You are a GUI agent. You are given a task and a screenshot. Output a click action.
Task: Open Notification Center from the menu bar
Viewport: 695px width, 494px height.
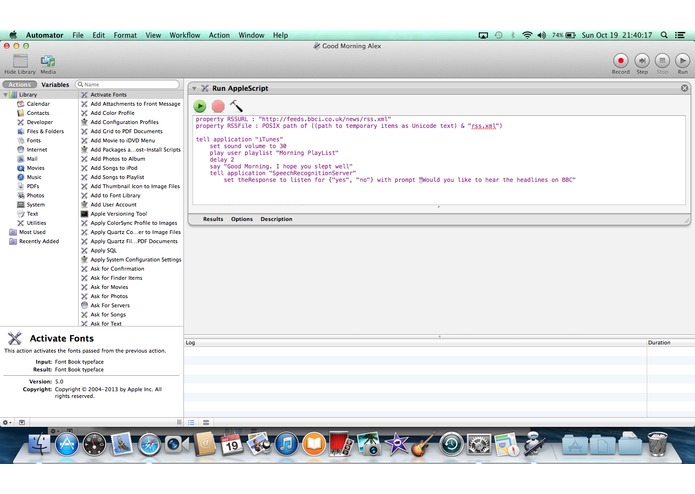[680, 35]
